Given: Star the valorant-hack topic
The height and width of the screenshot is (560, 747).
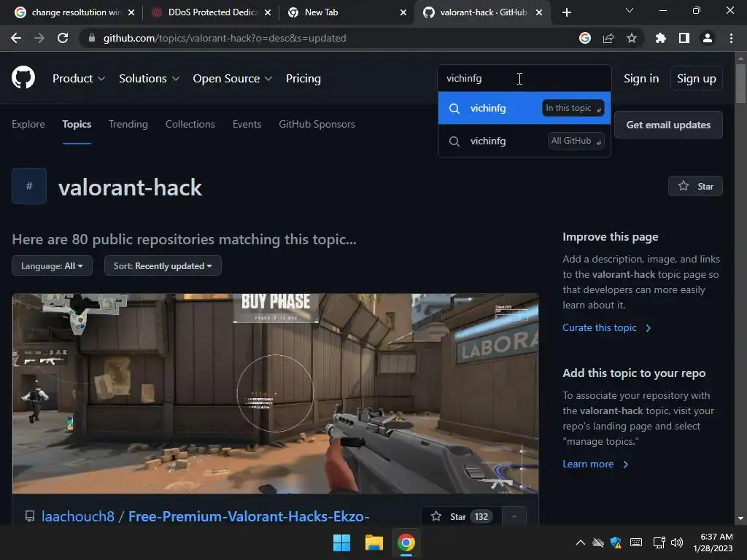Looking at the screenshot, I should click(695, 186).
